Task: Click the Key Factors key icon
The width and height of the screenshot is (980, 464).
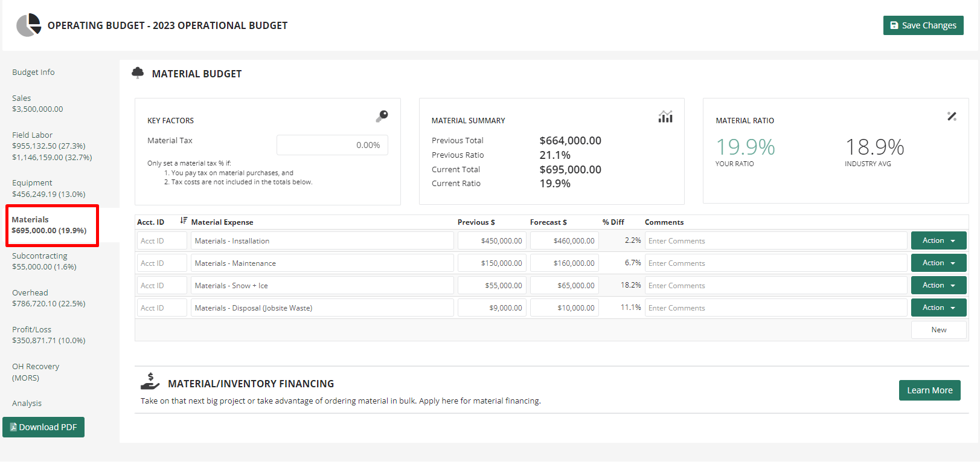Action: pos(382,116)
